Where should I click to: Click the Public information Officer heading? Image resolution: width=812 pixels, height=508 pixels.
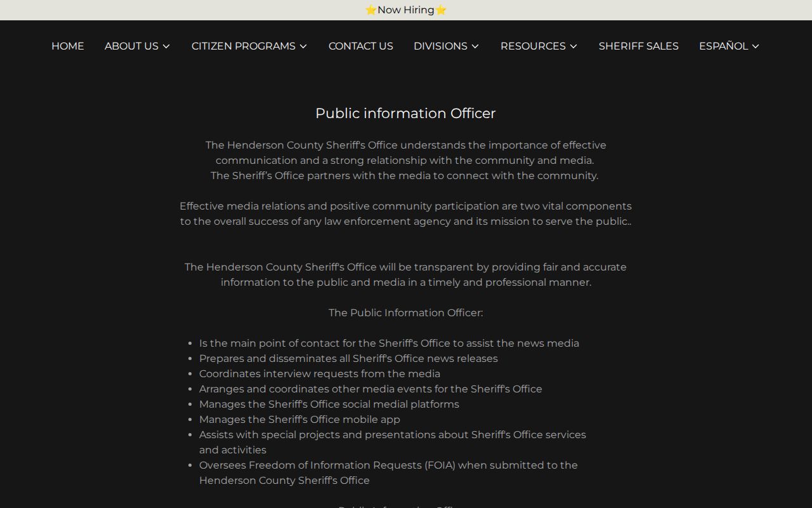(x=405, y=113)
